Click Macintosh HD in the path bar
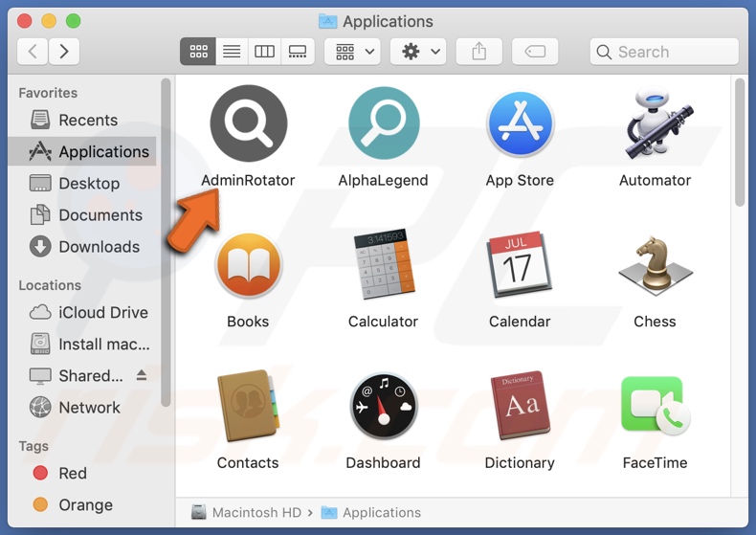Image resolution: width=756 pixels, height=535 pixels. [246, 512]
